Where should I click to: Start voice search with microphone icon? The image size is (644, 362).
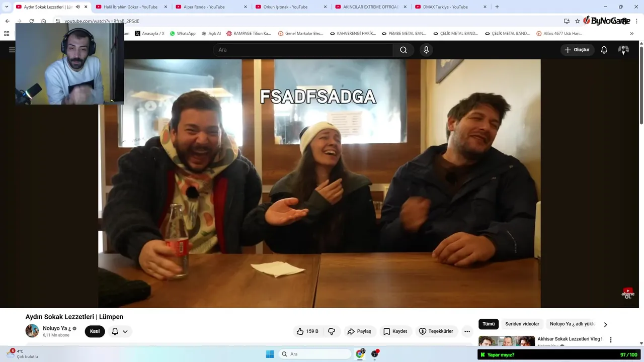tap(426, 50)
